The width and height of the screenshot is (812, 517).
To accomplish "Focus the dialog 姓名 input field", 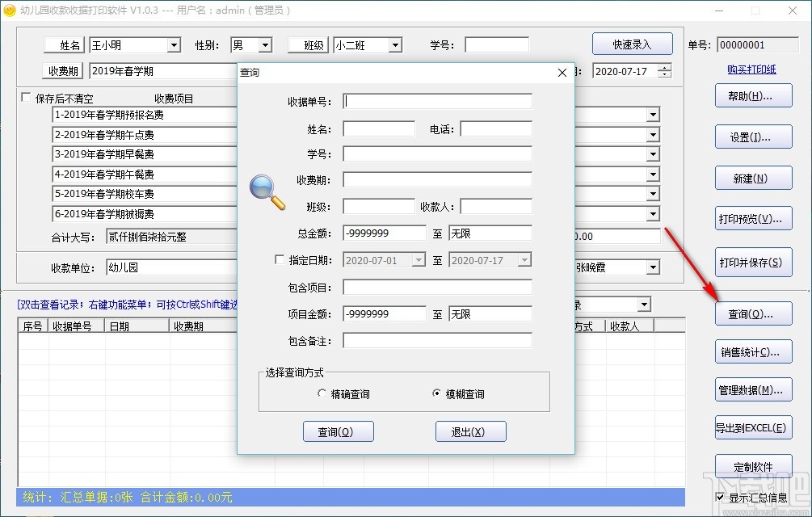I will point(379,129).
